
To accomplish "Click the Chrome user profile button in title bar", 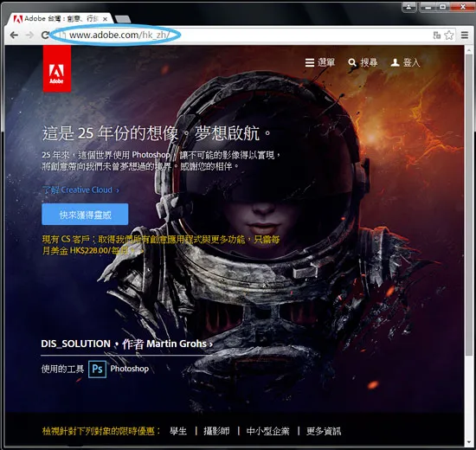I will [x=408, y=7].
